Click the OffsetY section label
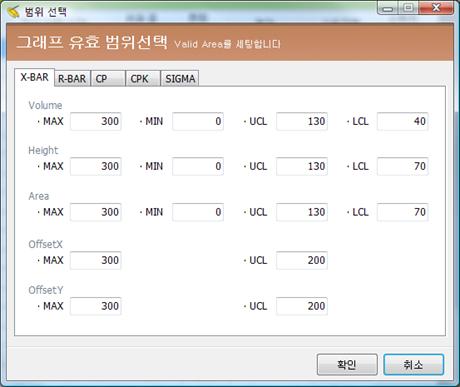This screenshot has height=387, width=460. (46, 290)
